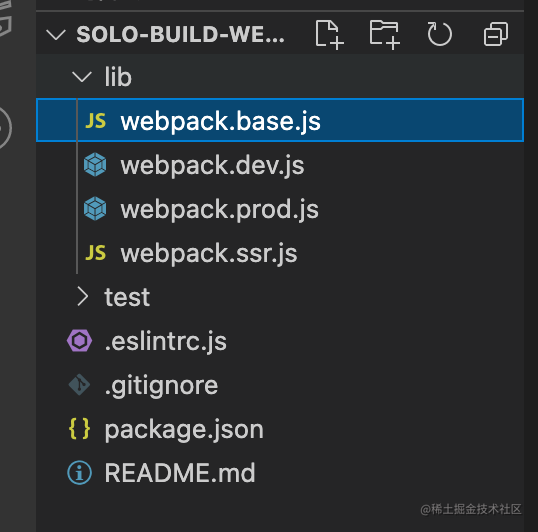Screen dimensions: 538x532
Task: Click the braces icon beside package.json
Action: coord(79,429)
